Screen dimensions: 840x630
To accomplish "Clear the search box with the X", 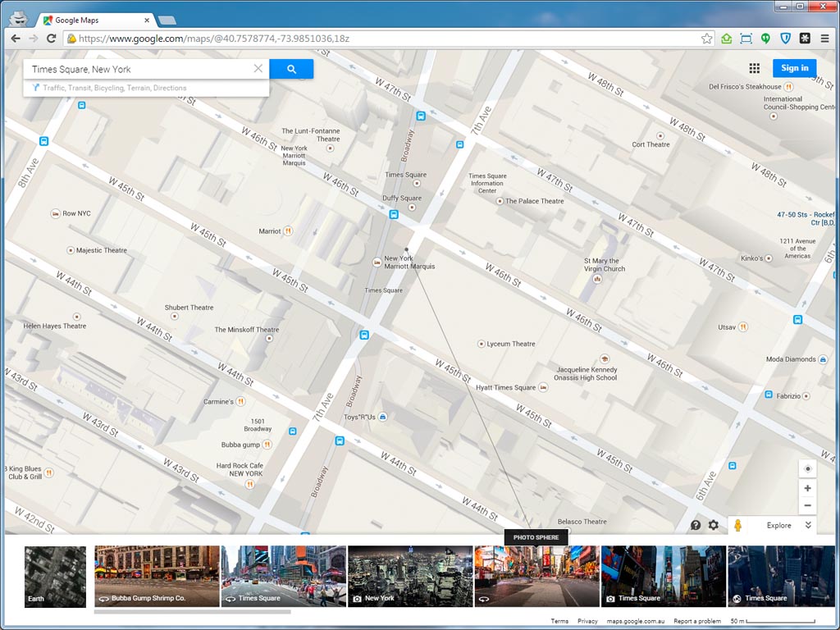I will [x=258, y=69].
